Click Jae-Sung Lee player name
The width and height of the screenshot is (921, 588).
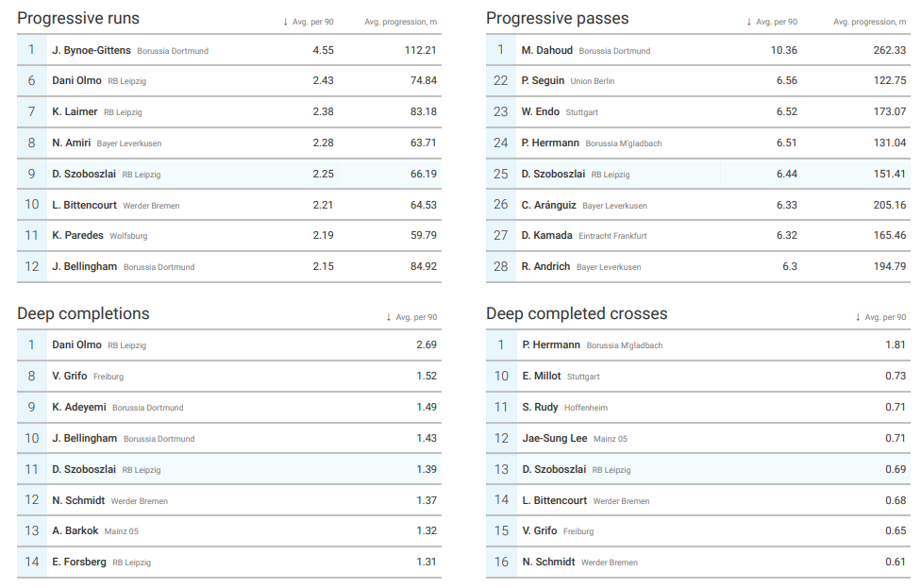555,438
